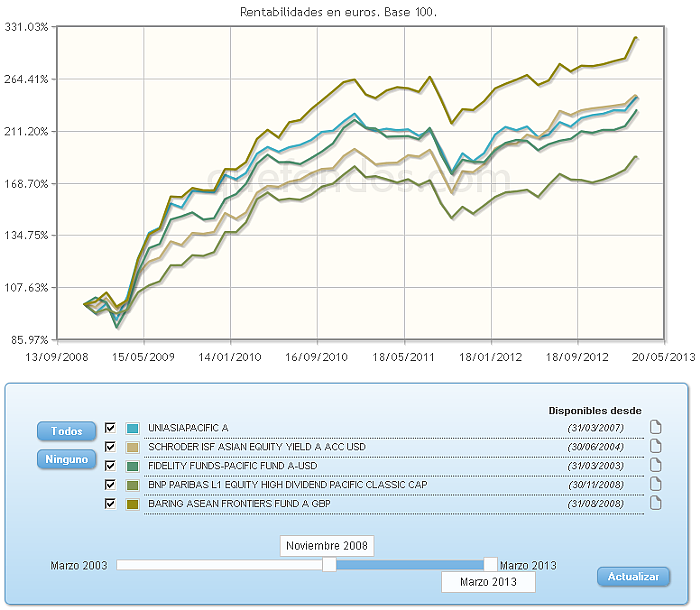Open document icon for BARING ASEAN FRONTIERS FUND
Image resolution: width=700 pixels, height=610 pixels.
[x=655, y=503]
